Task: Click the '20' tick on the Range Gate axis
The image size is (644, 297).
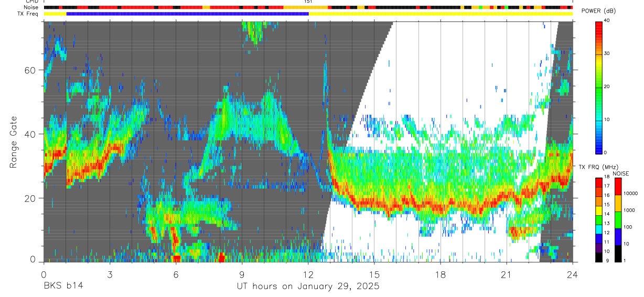Action: (x=31, y=199)
